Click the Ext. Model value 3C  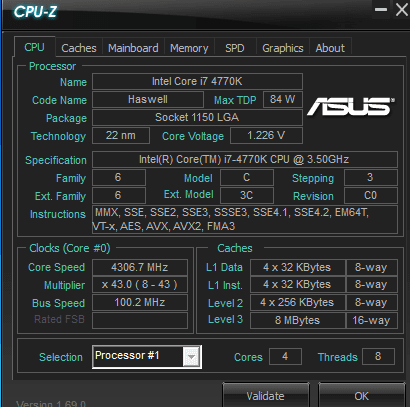tap(247, 195)
